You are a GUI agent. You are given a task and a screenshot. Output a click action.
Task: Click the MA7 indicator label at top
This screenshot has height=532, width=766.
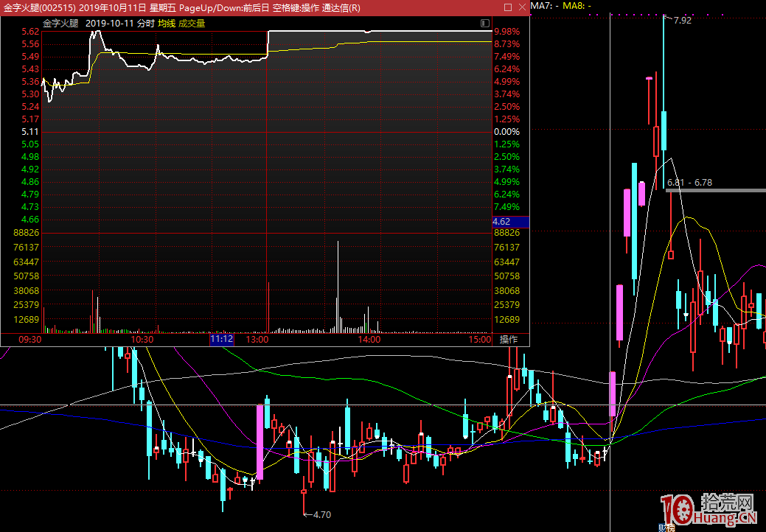pyautogui.click(x=543, y=6)
